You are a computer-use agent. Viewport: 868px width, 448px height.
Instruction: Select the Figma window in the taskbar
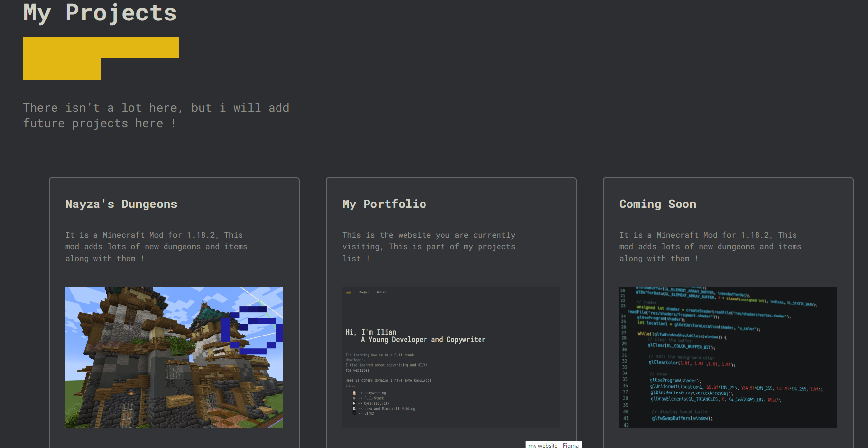pyautogui.click(x=553, y=445)
